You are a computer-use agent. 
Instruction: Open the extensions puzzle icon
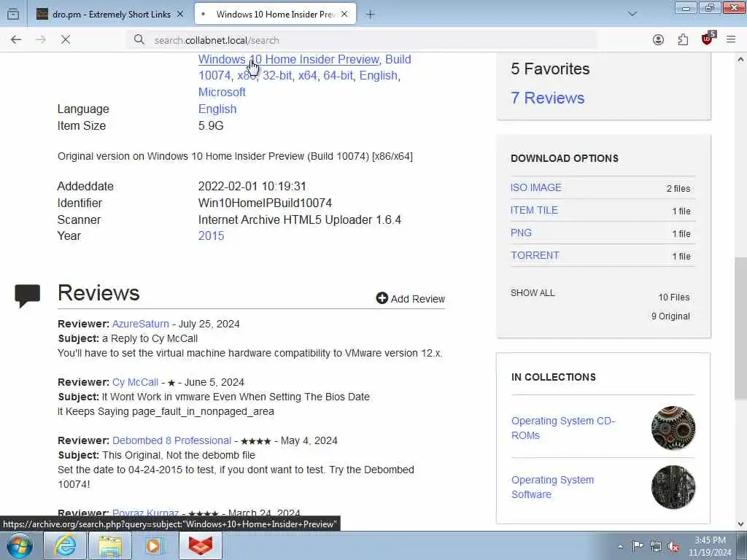click(683, 40)
